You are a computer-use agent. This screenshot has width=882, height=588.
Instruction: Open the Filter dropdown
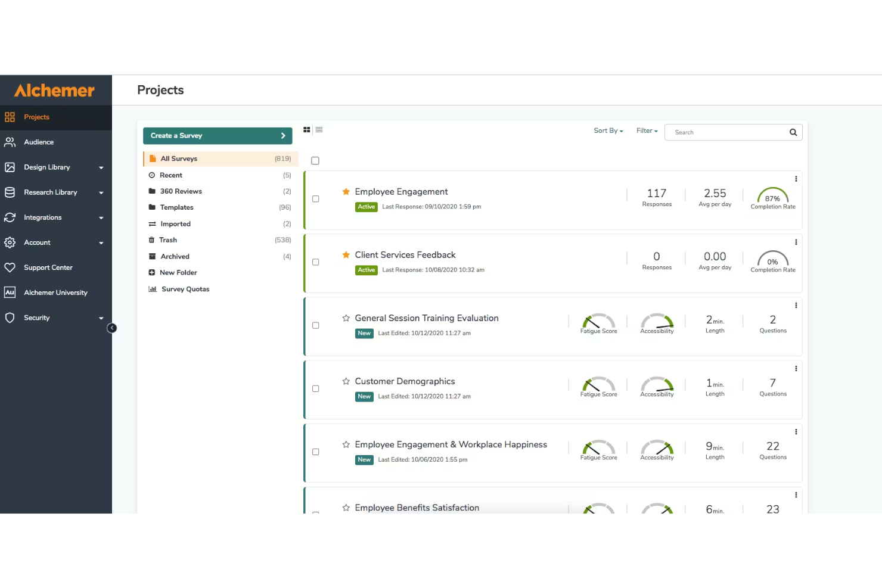tap(646, 130)
